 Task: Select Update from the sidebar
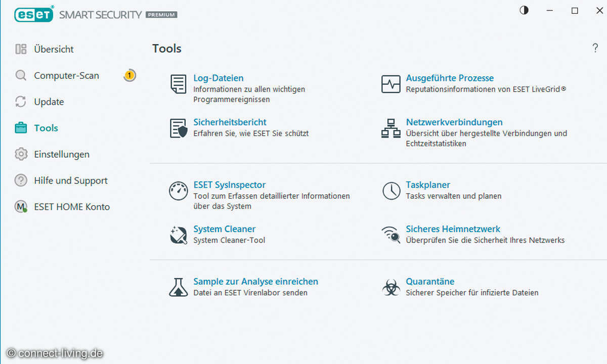point(49,102)
